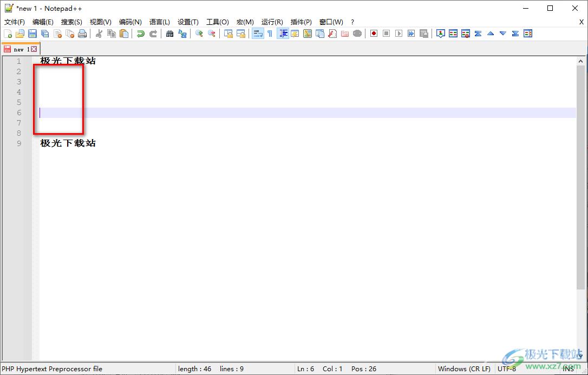The width and height of the screenshot is (588, 375).
Task: Open a file using the folder icon
Action: pyautogui.click(x=20, y=34)
